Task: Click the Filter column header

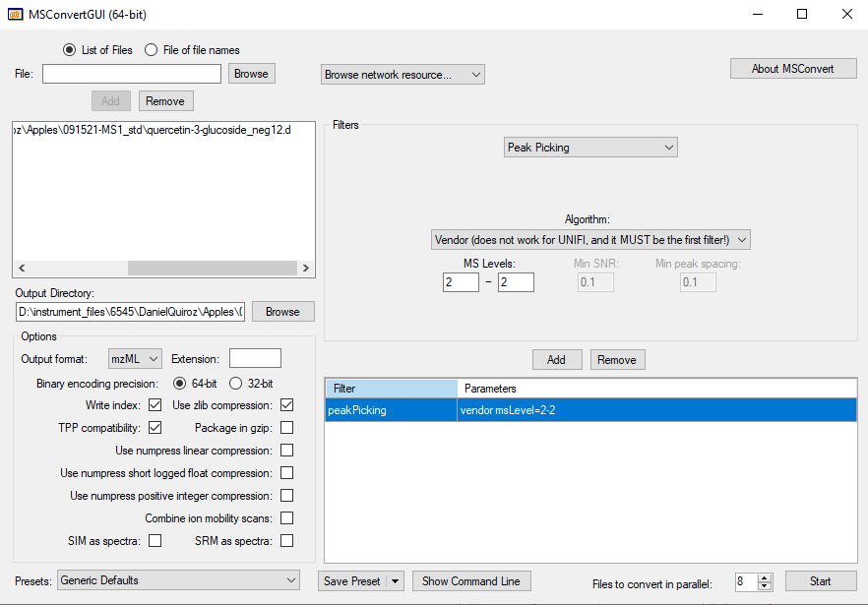Action: (x=392, y=389)
